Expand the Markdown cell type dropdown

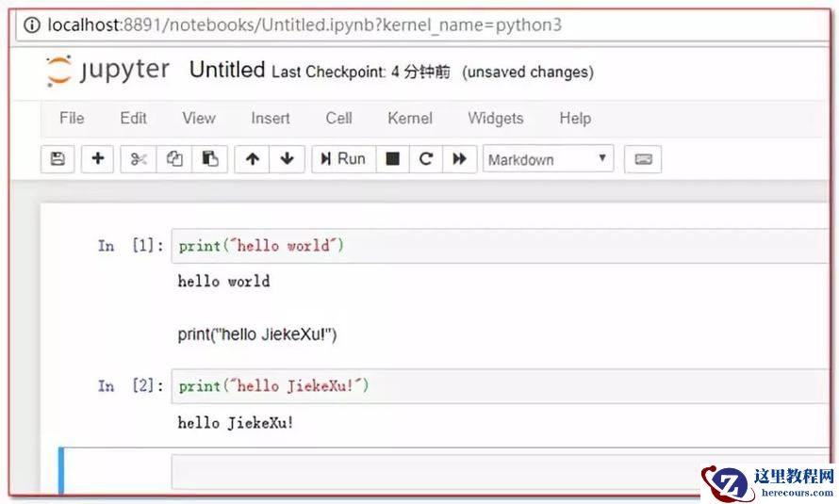pos(548,159)
